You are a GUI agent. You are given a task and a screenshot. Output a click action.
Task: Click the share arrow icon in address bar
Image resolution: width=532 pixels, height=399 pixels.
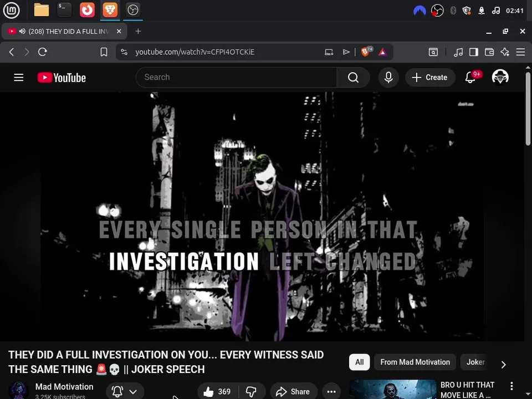click(x=346, y=52)
